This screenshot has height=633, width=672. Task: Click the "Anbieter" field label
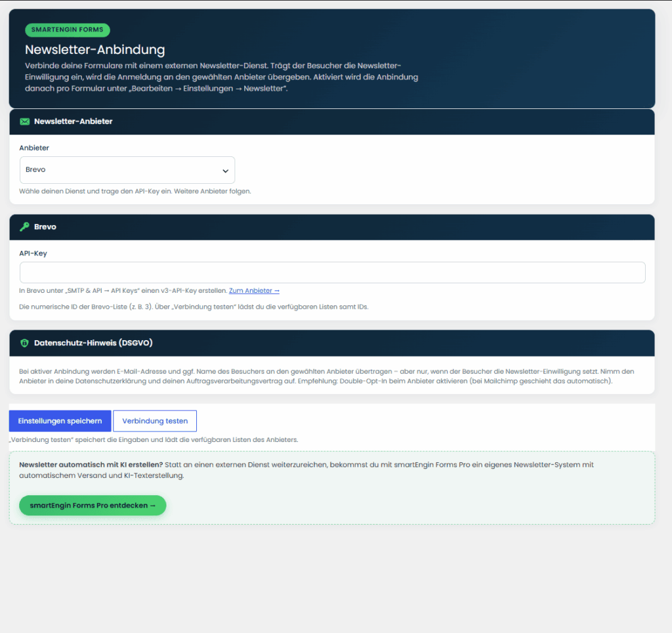34,148
